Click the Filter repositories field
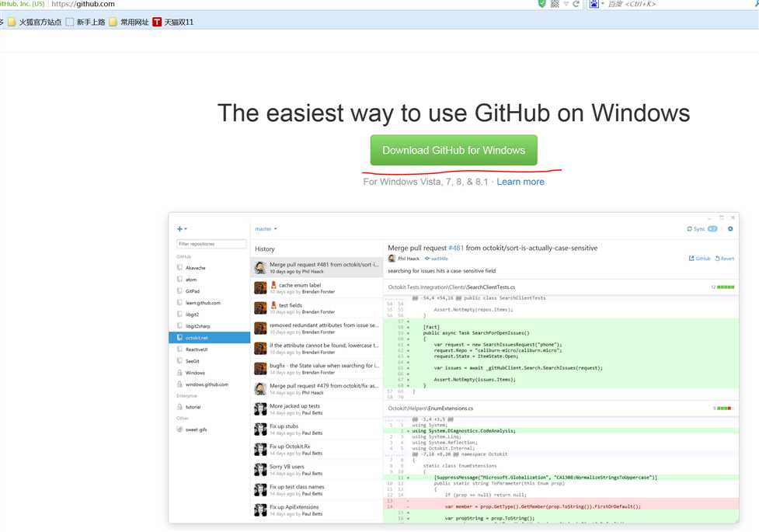Screen dimensions: 759x532 pyautogui.click(x=211, y=244)
